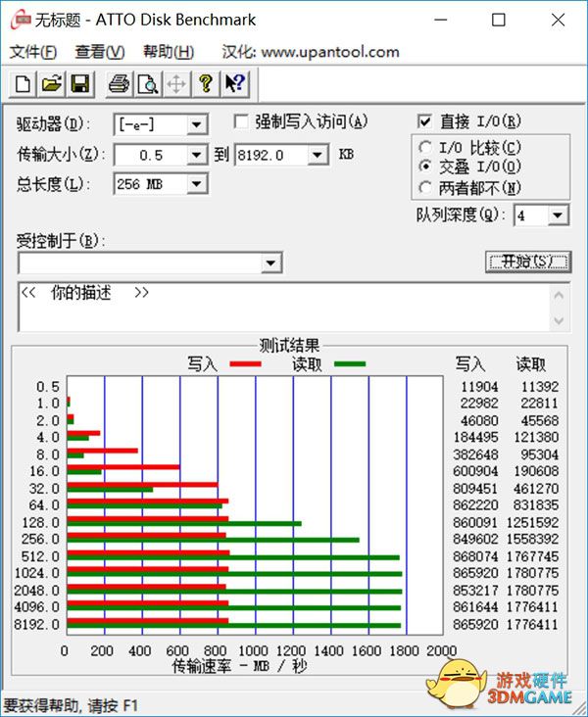This screenshot has width=588, height=717.
Task: Click the 开始(S) start button
Action: click(x=528, y=262)
